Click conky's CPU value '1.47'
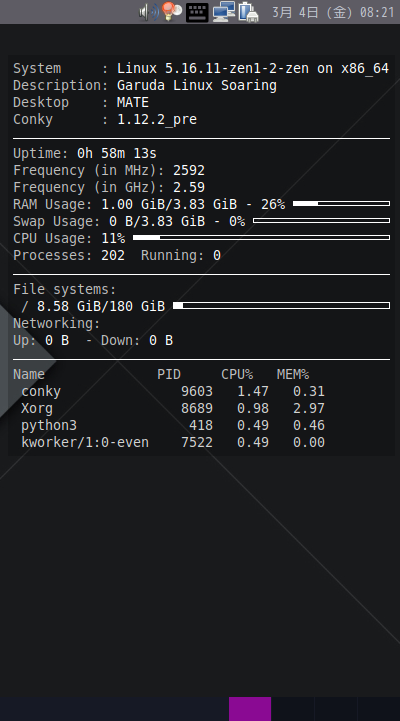Screen dimensions: 400x721 coord(253,391)
